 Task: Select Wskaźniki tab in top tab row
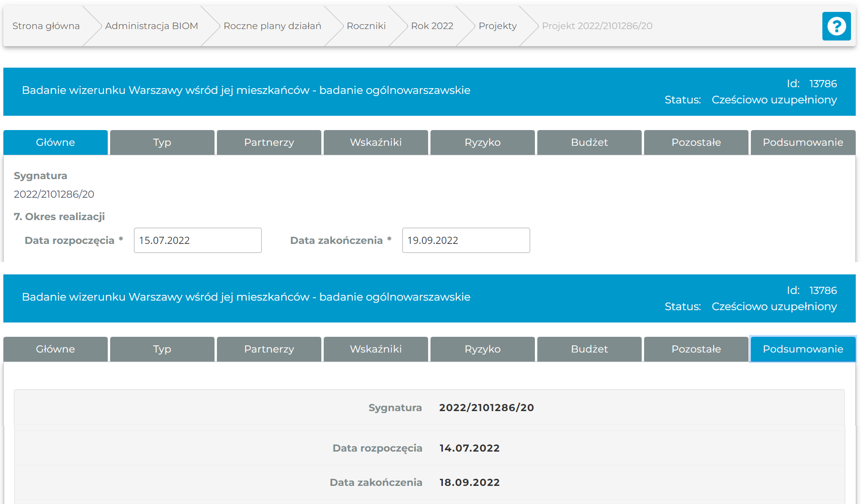376,142
